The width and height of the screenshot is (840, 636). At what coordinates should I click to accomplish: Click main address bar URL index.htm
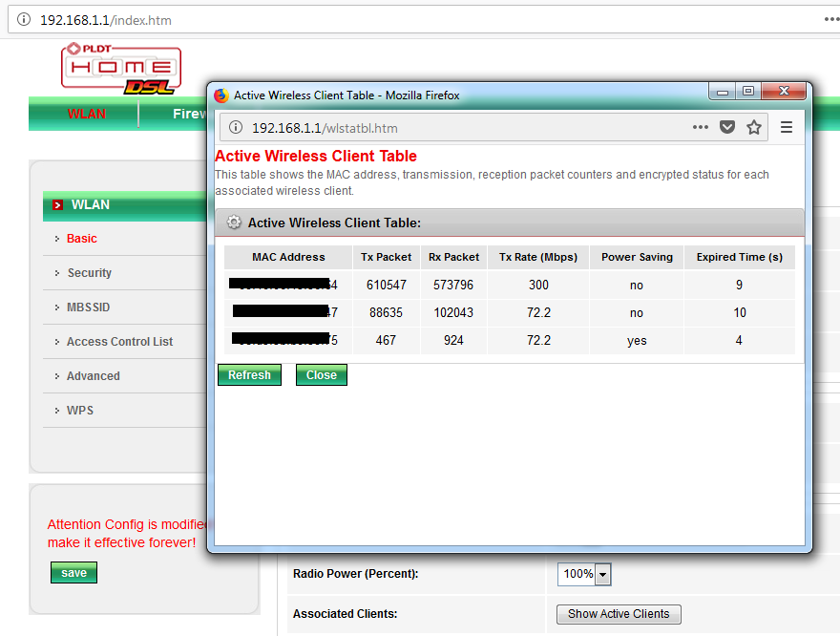[106, 20]
